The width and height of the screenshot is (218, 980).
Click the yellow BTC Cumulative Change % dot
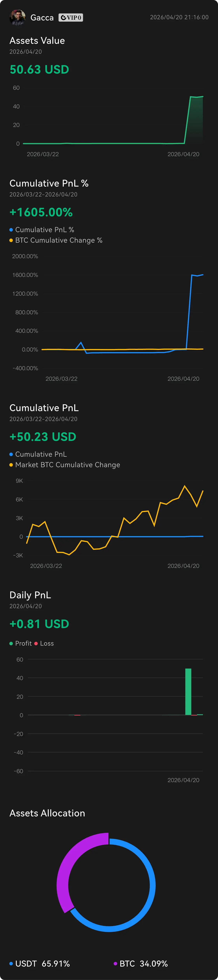click(11, 241)
